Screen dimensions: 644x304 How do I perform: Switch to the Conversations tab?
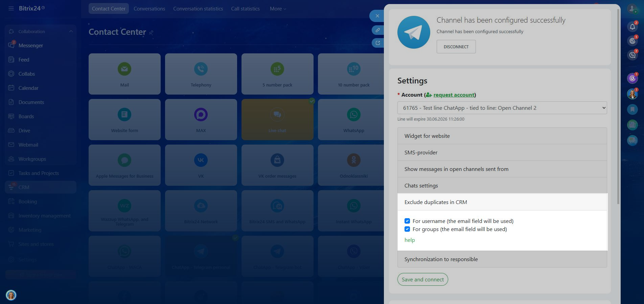click(149, 9)
